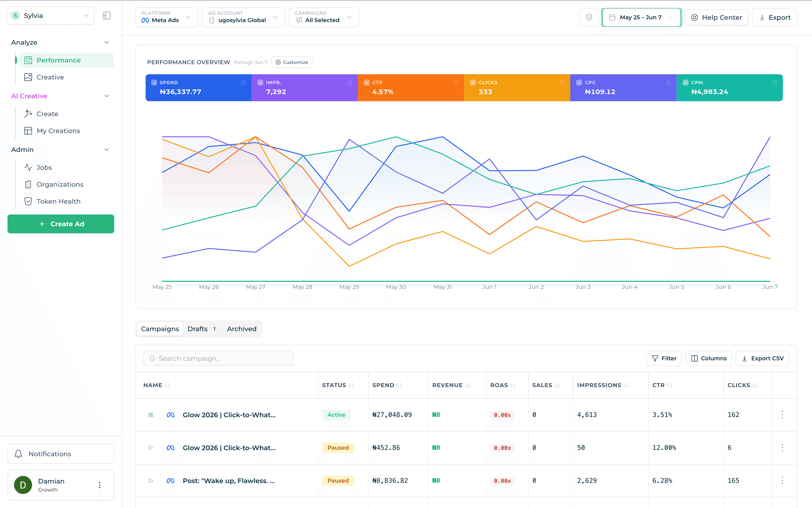This screenshot has height=508, width=812.
Task: Collapse the sidebar panel icon
Action: [x=107, y=16]
